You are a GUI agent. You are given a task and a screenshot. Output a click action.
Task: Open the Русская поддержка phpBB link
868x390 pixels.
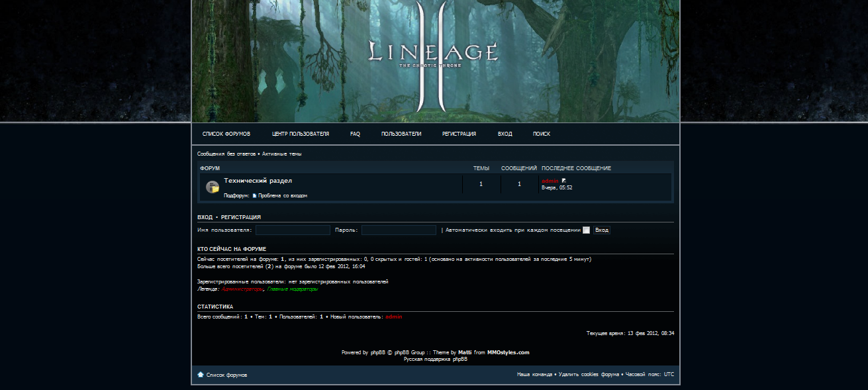tap(436, 359)
